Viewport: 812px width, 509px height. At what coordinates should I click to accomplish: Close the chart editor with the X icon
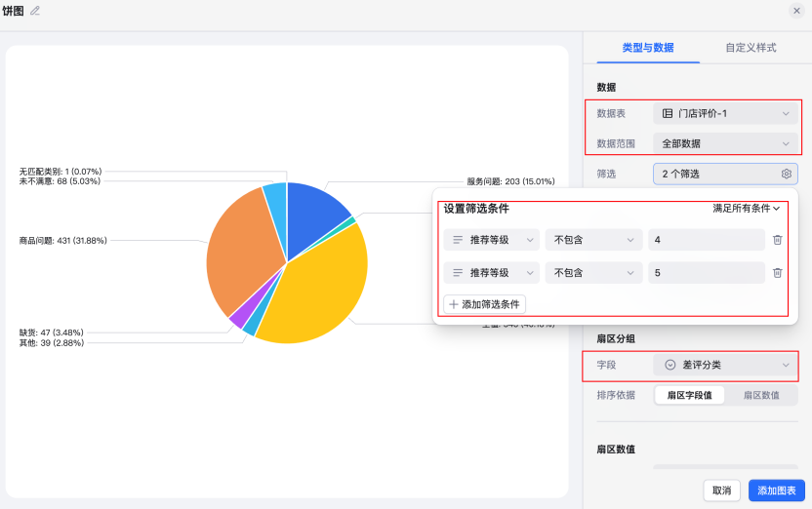coord(796,11)
